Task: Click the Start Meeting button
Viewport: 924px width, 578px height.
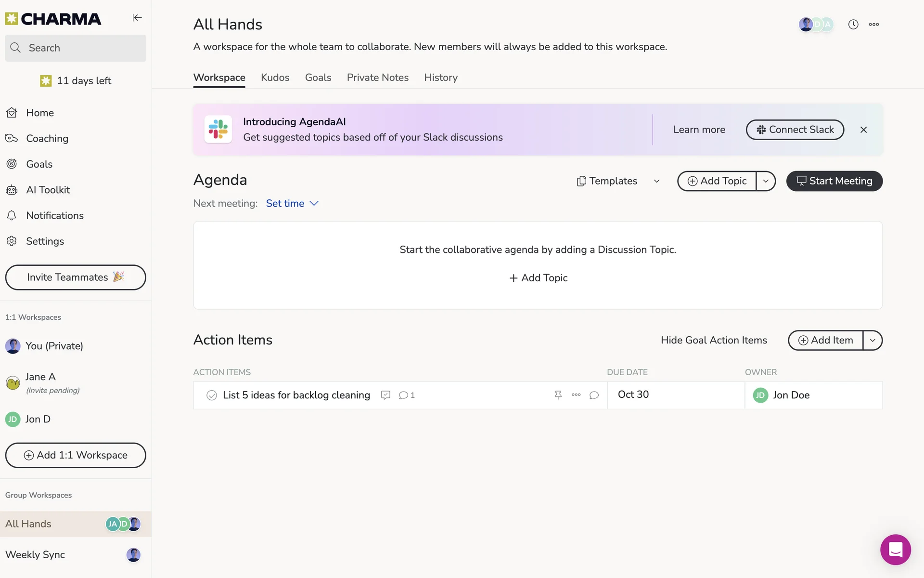Action: tap(834, 181)
